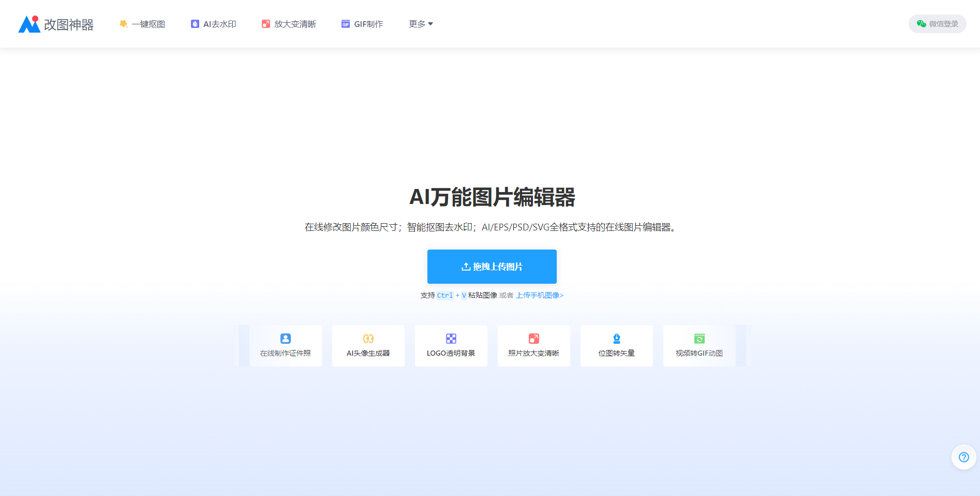Open the GIF制作 menu item
Screen dimensions: 980x496
coord(368,24)
